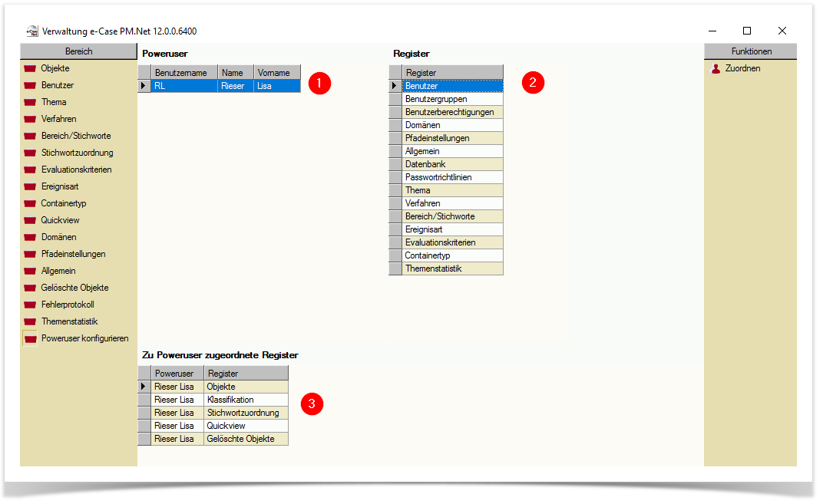Screen dimensions: 823x504
Task: Open Quickview in the Bereich list
Action: [61, 219]
